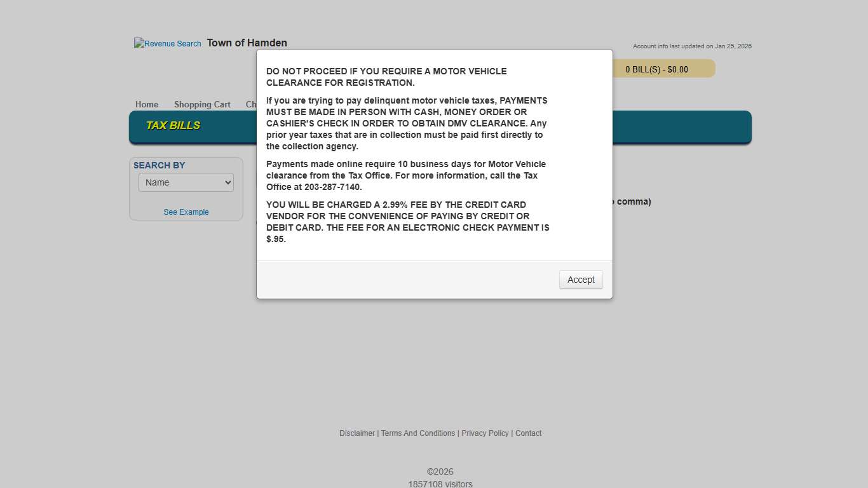
Task: Read the Privacy Policy
Action: point(485,433)
